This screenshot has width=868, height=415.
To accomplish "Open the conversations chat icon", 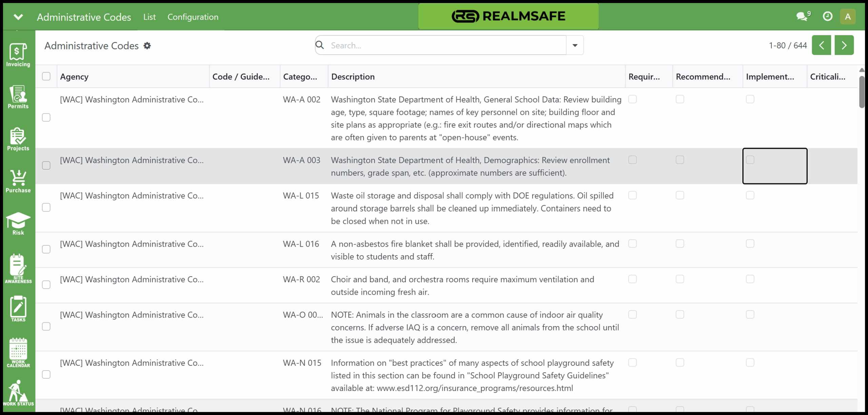I will point(803,16).
